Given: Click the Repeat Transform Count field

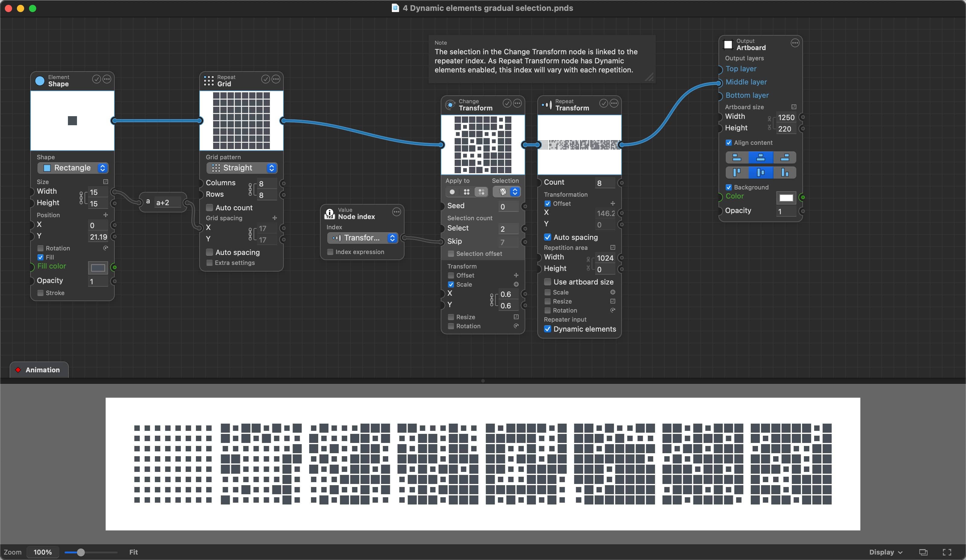Looking at the screenshot, I should (605, 183).
